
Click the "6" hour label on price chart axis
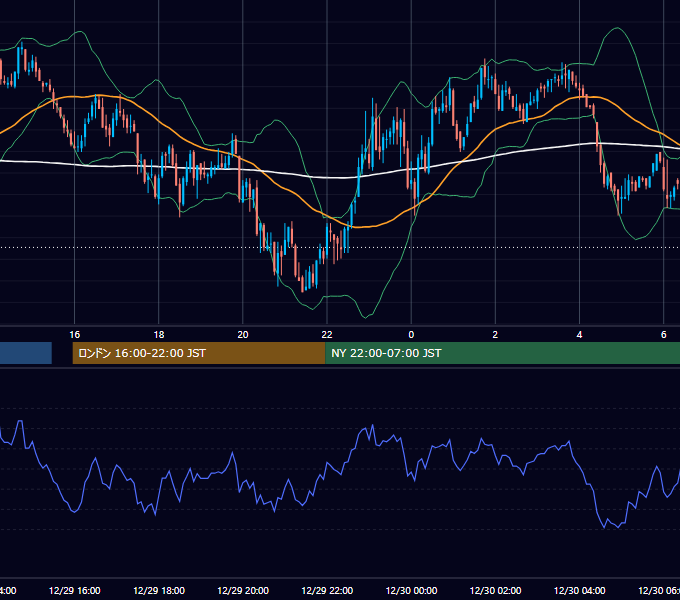tap(664, 334)
